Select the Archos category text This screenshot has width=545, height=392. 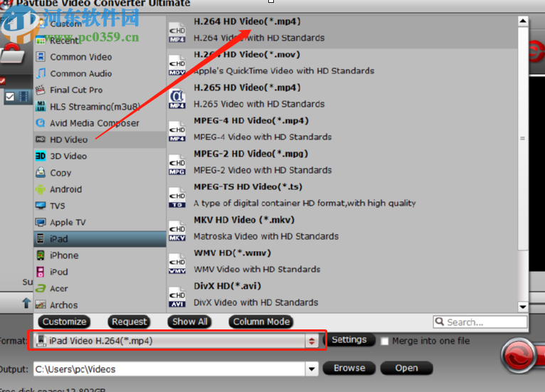click(x=63, y=304)
